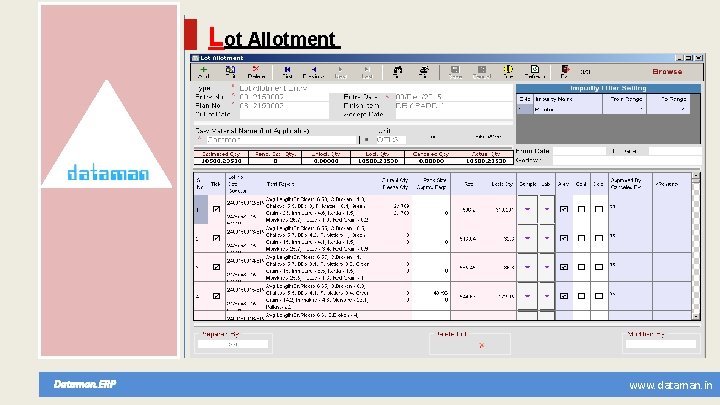Toggle Tick checkbox in row 4
The height and width of the screenshot is (405, 720).
coord(216,296)
